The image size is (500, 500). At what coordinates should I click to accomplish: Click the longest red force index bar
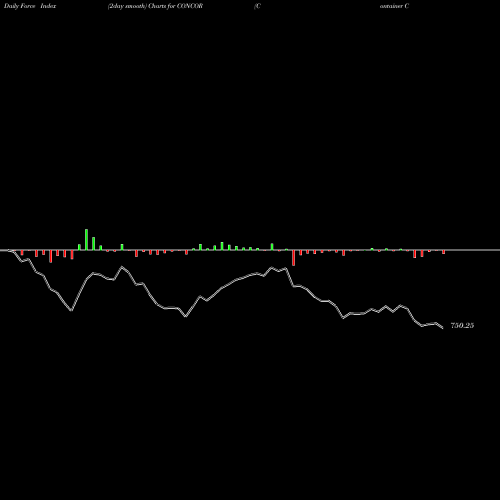293,258
